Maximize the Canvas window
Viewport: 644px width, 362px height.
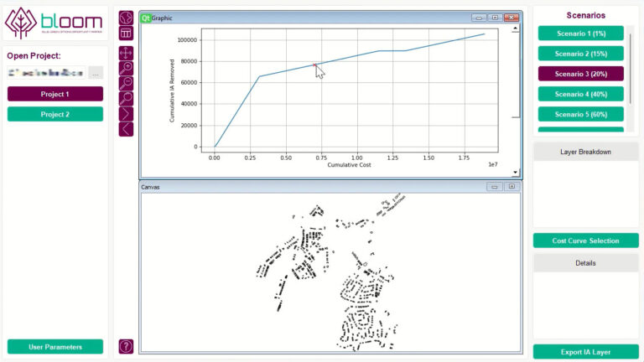512,187
